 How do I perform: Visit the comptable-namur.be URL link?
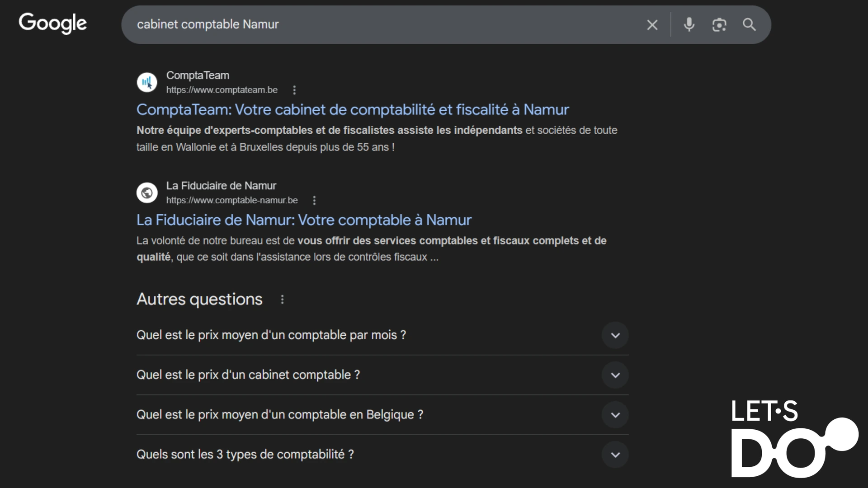[x=231, y=200]
